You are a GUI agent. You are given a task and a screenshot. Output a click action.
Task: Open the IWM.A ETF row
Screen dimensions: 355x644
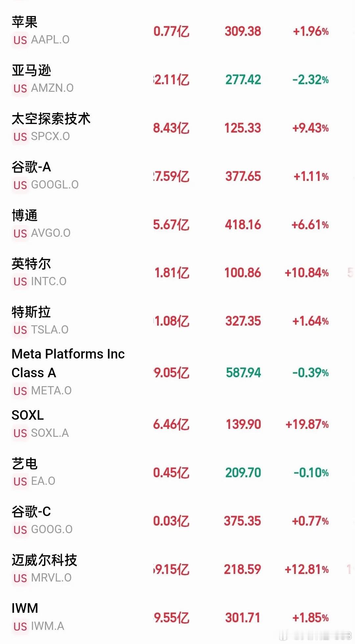click(x=177, y=618)
